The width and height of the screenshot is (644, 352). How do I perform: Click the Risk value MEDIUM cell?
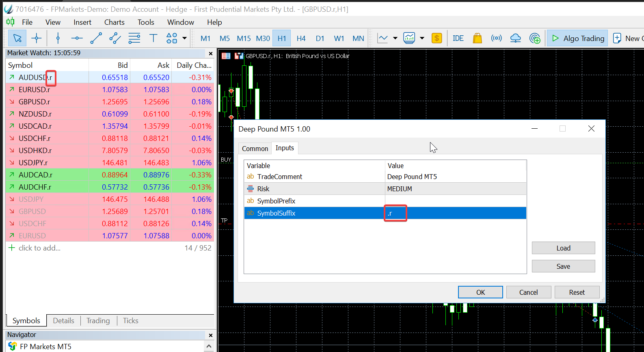[x=456, y=189]
